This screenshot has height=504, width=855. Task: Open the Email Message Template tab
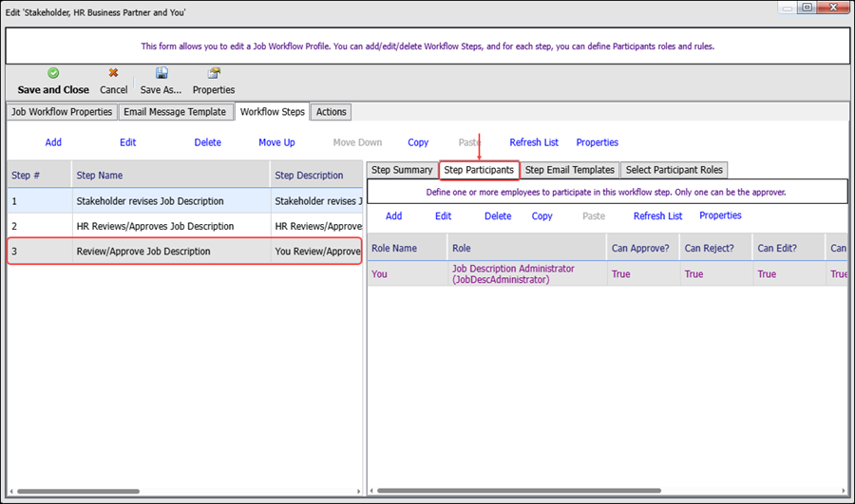pyautogui.click(x=175, y=112)
